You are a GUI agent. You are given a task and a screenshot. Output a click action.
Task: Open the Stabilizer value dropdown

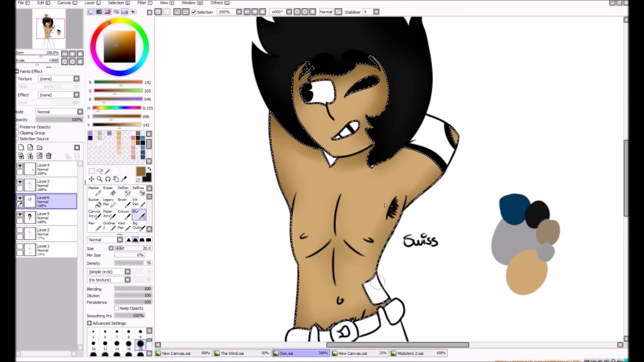coord(376,12)
